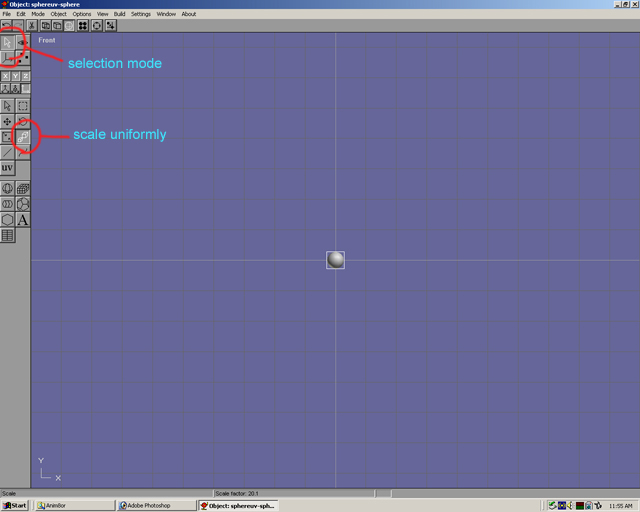Pick the hexagon N-gon tool
Image resolution: width=640 pixels, height=512 pixels.
point(7,220)
